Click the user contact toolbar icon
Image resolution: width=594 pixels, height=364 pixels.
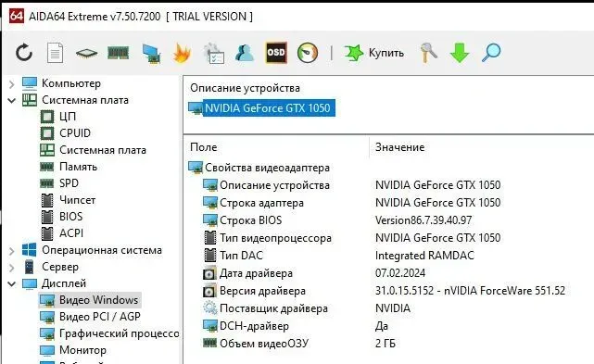pyautogui.click(x=245, y=52)
